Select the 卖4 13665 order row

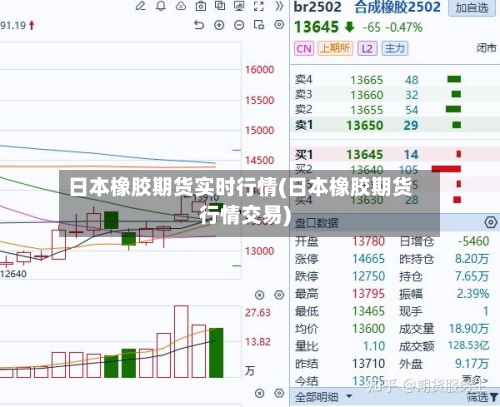[x=395, y=80]
